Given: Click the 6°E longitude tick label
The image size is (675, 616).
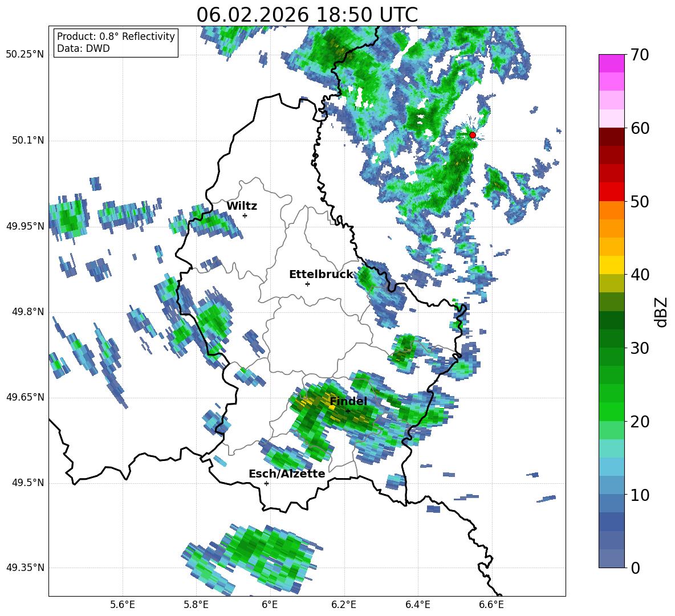Looking at the screenshot, I should pyautogui.click(x=270, y=605).
